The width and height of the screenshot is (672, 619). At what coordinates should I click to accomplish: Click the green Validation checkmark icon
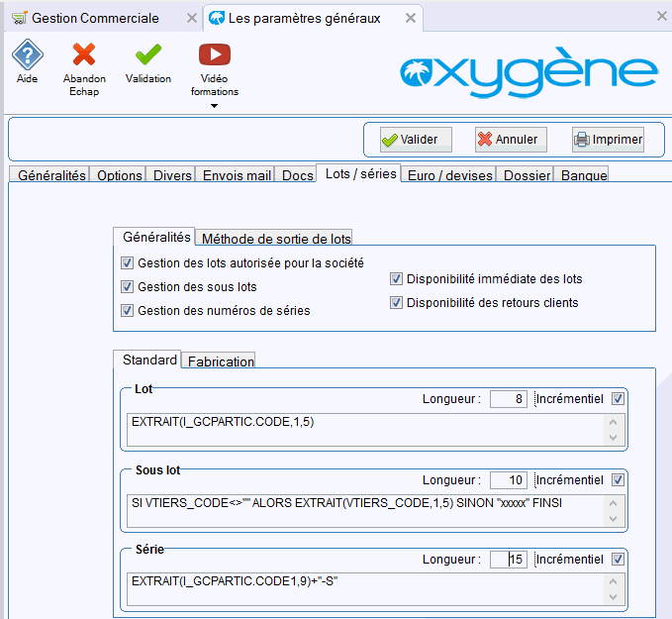tap(147, 56)
